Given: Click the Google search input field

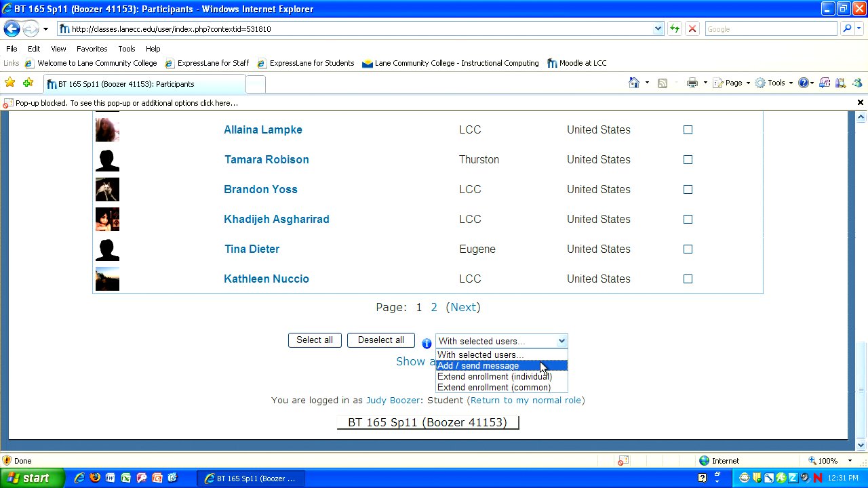Looking at the screenshot, I should [x=770, y=28].
